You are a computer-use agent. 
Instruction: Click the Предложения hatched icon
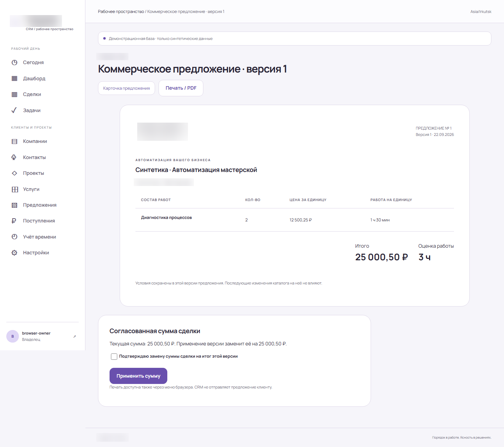point(14,205)
